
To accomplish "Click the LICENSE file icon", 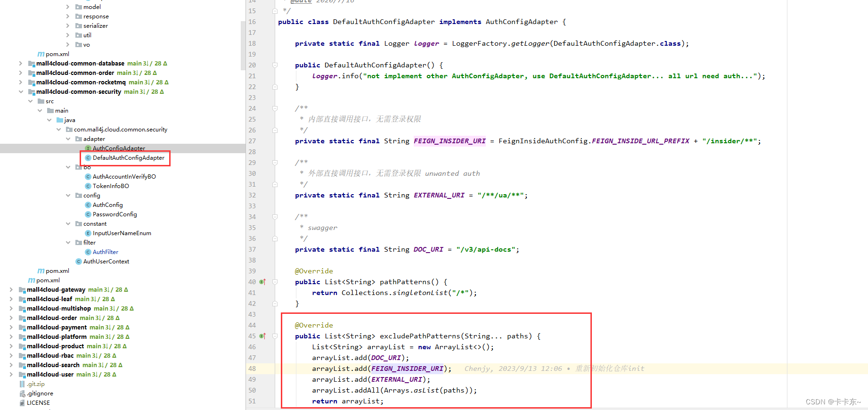I will pyautogui.click(x=22, y=403).
